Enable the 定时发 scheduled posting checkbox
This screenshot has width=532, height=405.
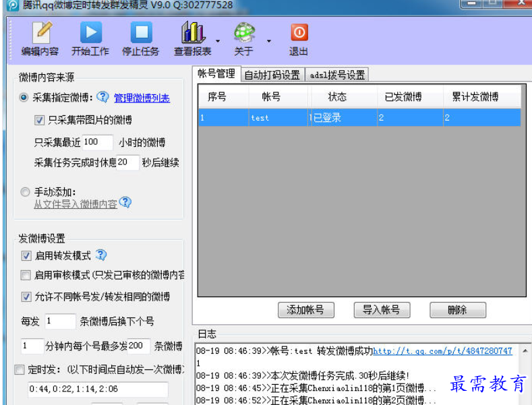[x=20, y=369]
